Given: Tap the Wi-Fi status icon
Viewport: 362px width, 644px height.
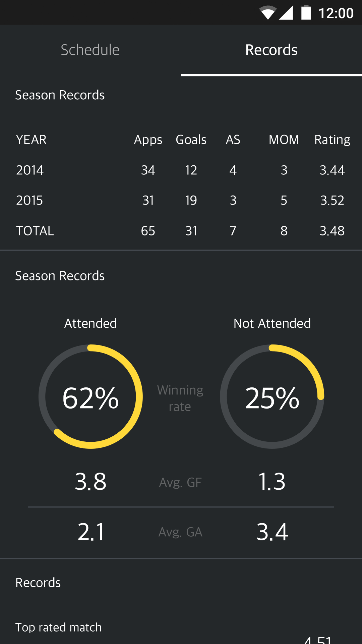Looking at the screenshot, I should click(268, 13).
